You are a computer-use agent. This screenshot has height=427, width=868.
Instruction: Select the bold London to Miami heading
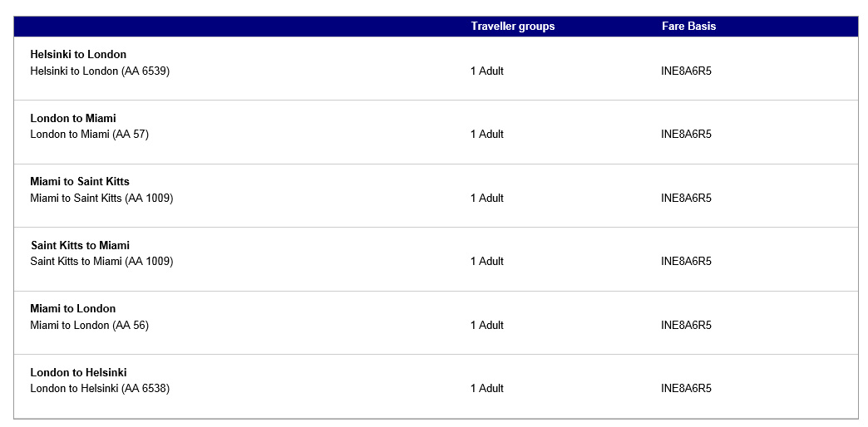click(73, 119)
